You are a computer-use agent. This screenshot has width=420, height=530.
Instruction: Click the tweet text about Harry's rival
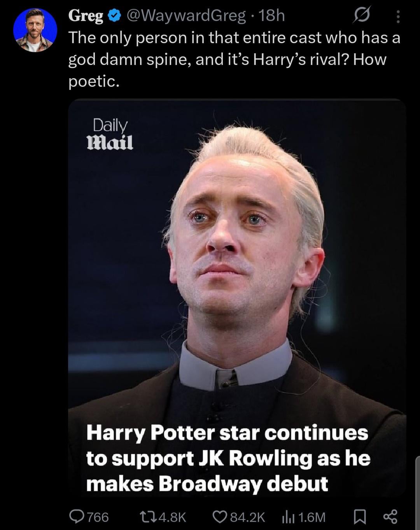[234, 60]
